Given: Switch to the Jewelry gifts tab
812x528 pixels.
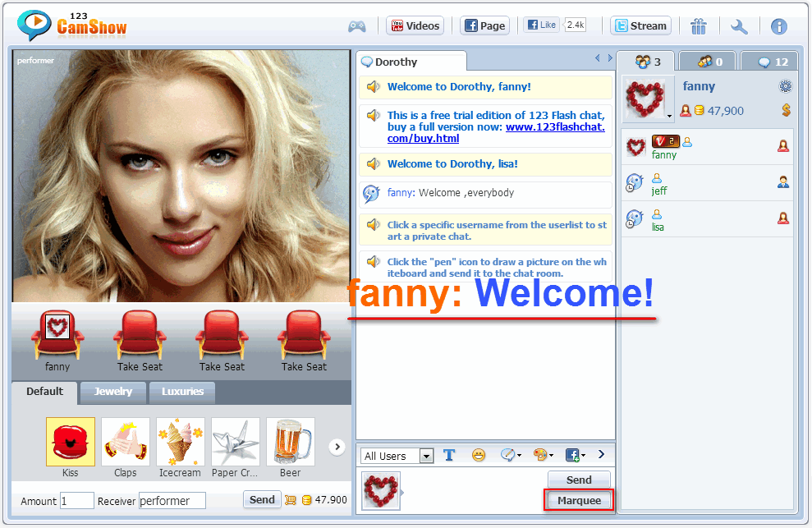Looking at the screenshot, I should [x=113, y=392].
